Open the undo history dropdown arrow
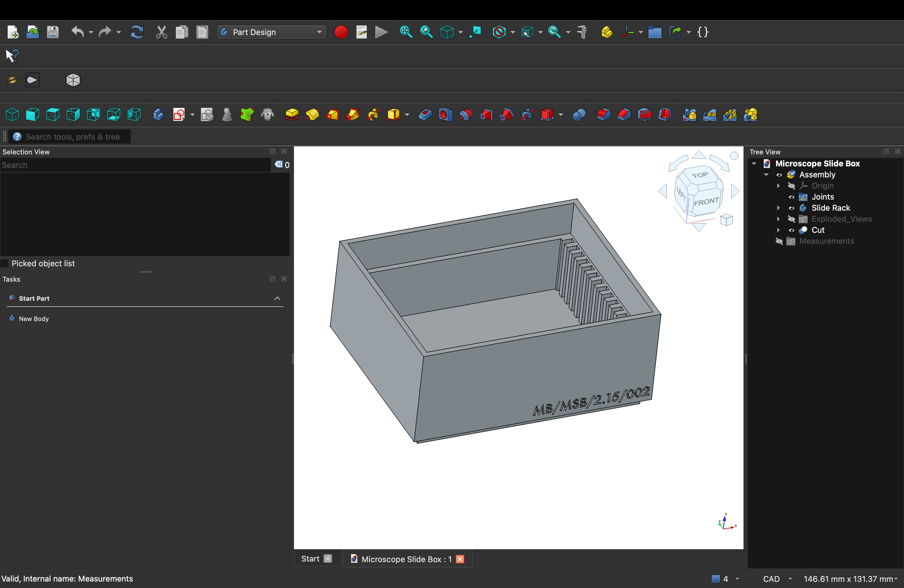 click(91, 32)
